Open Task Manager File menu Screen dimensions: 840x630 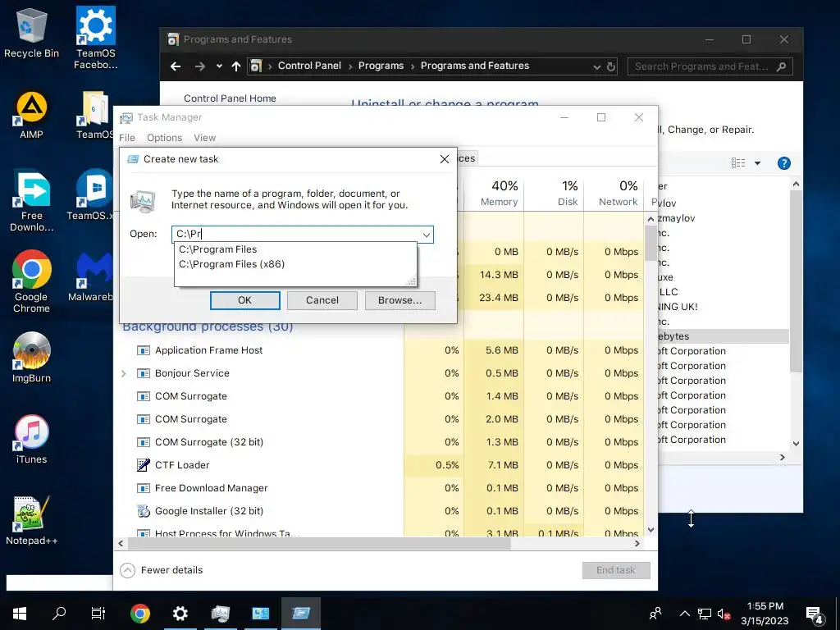point(127,138)
